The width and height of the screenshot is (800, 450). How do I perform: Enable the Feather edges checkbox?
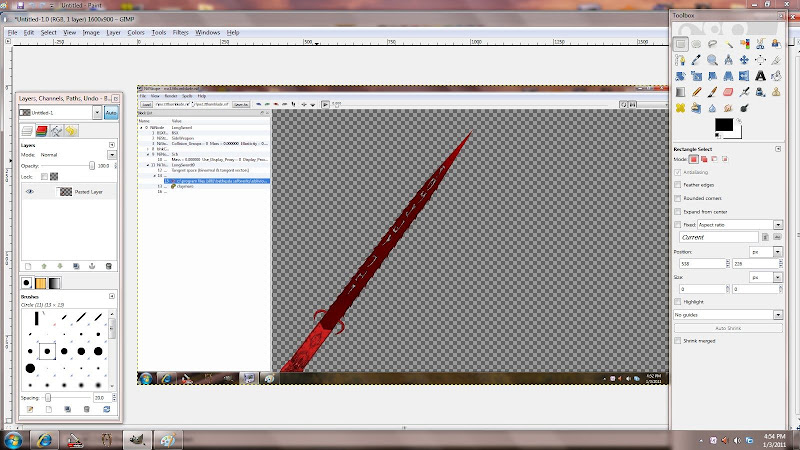[679, 185]
